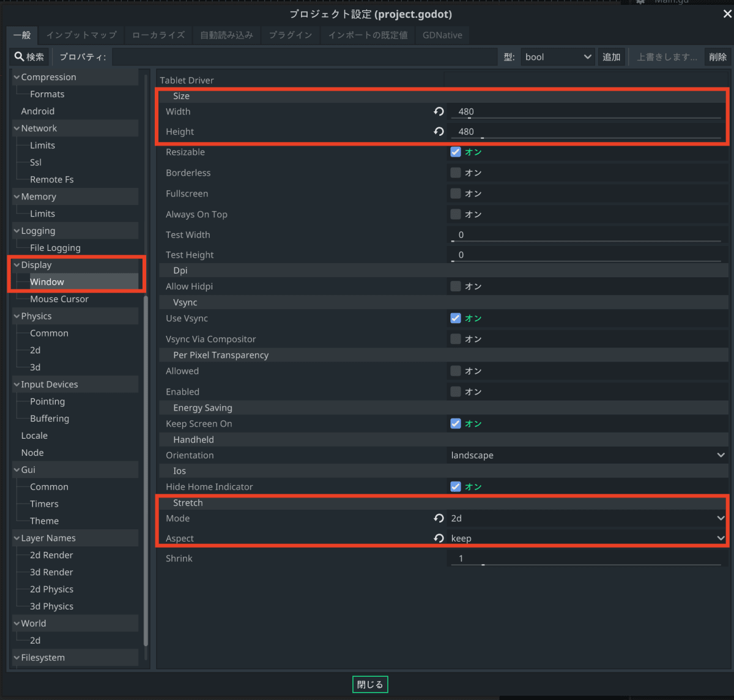Select 2d Render under Layer Names

click(51, 555)
